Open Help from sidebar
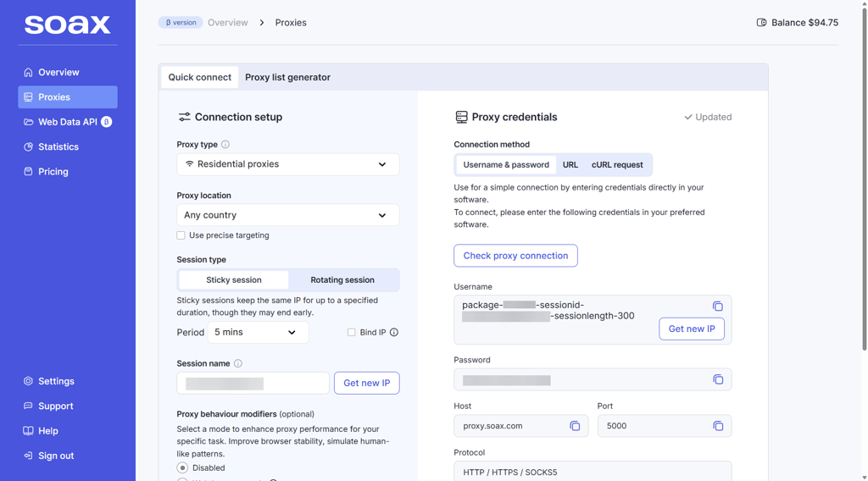Screen dimensions: 868x481 click(68, 431)
